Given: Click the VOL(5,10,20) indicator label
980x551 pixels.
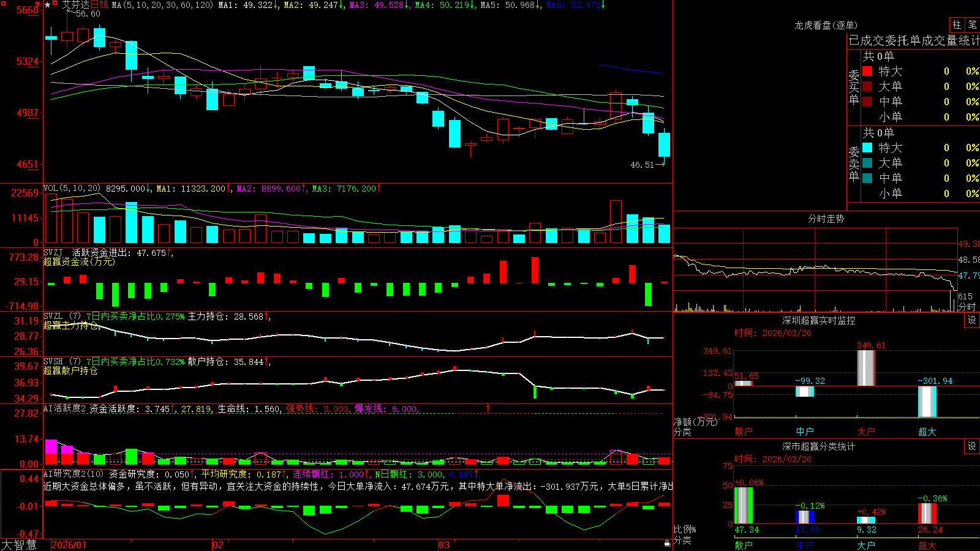Looking at the screenshot, I should coord(72,189).
